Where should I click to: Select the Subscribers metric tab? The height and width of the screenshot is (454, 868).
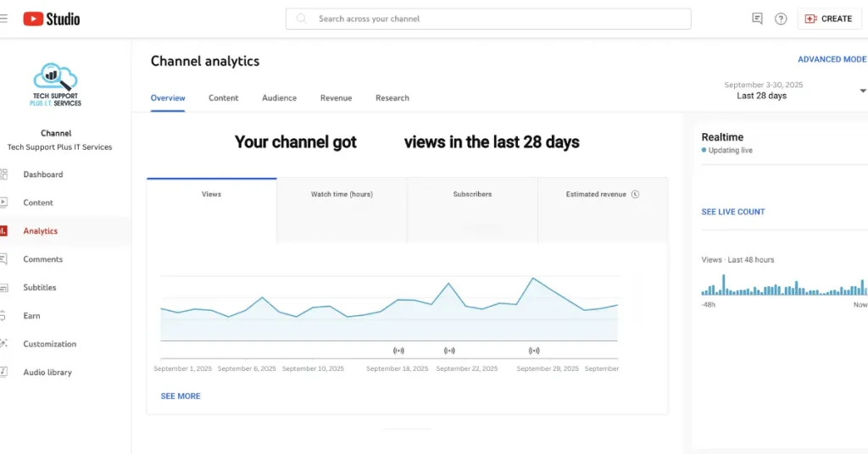pyautogui.click(x=472, y=195)
